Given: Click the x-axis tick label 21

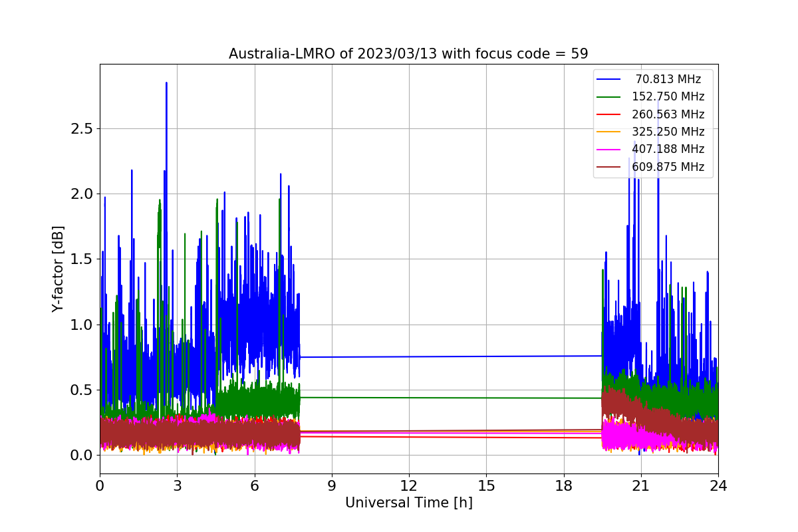Looking at the screenshot, I should click(x=640, y=485).
